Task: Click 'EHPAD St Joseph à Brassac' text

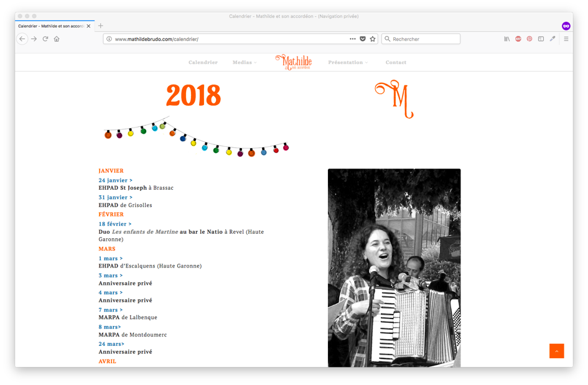Action: point(136,188)
